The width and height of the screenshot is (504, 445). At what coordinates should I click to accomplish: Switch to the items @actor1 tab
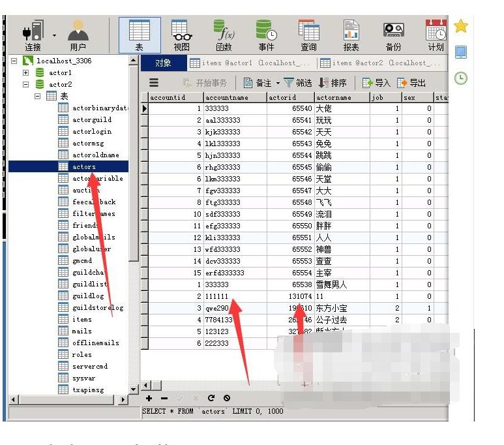point(251,63)
